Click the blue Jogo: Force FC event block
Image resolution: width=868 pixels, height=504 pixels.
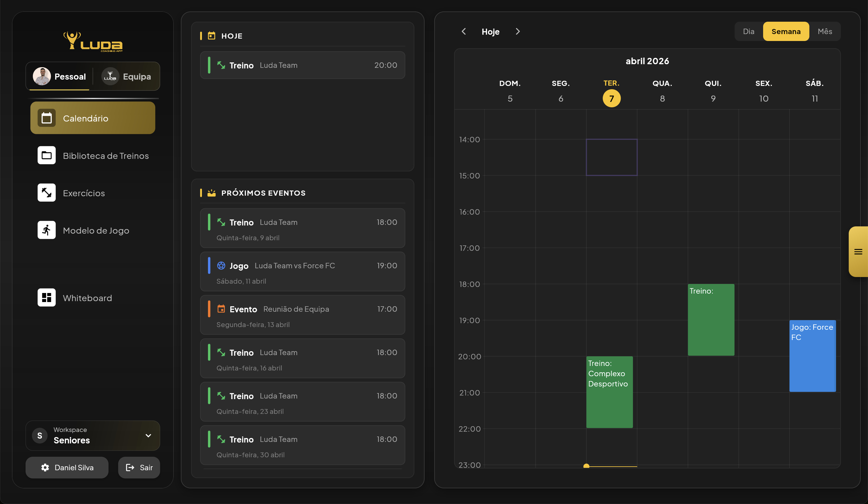pyautogui.click(x=812, y=357)
